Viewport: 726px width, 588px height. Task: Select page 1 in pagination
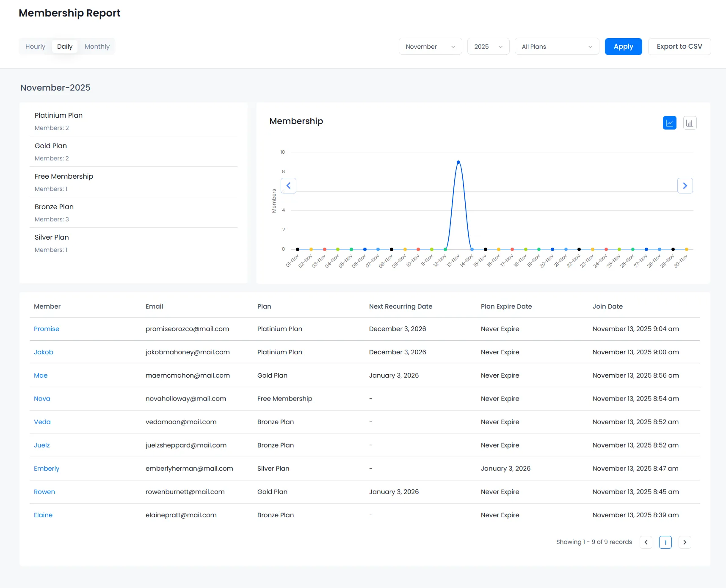click(665, 542)
